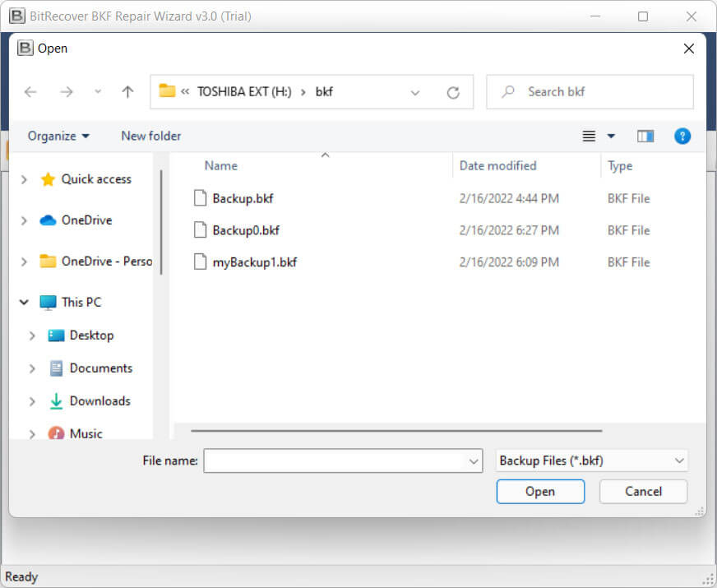Go forward using the right arrow

(x=67, y=92)
